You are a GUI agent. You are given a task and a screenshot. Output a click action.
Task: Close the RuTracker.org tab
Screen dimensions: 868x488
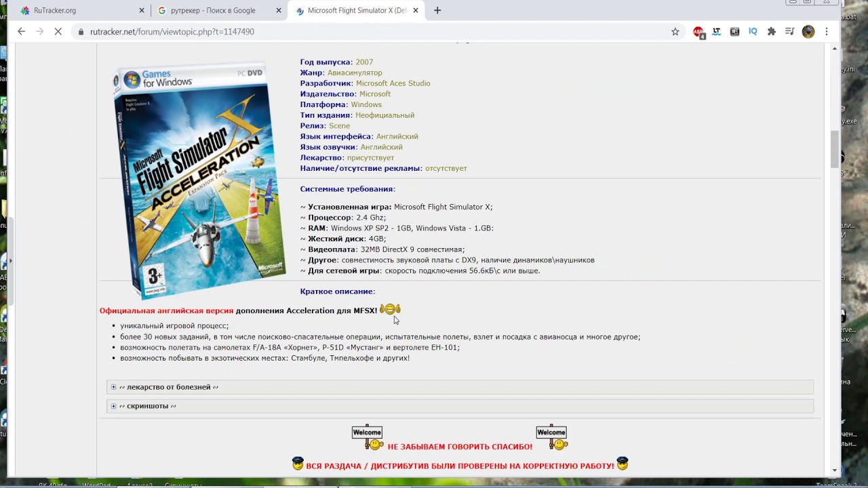(x=142, y=10)
